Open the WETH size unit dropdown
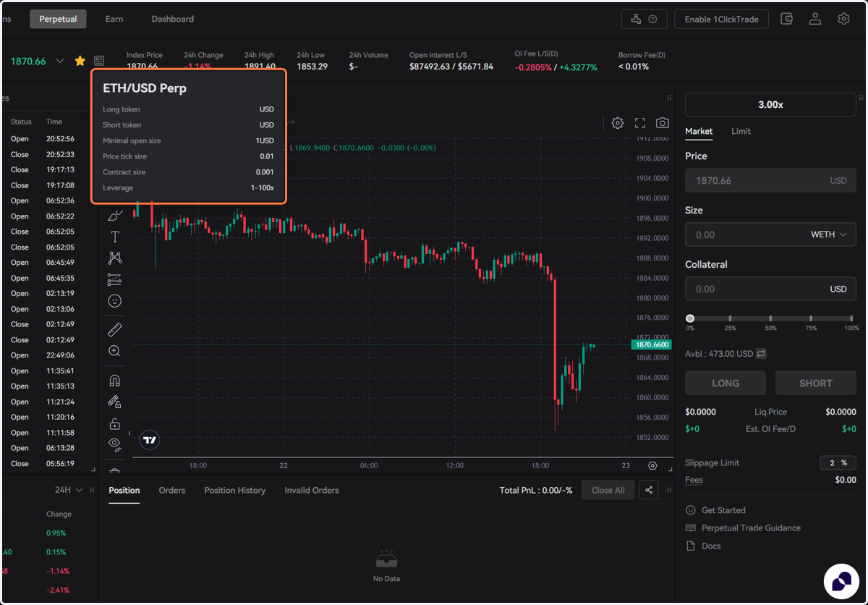Viewport: 868px width, 605px height. point(828,234)
